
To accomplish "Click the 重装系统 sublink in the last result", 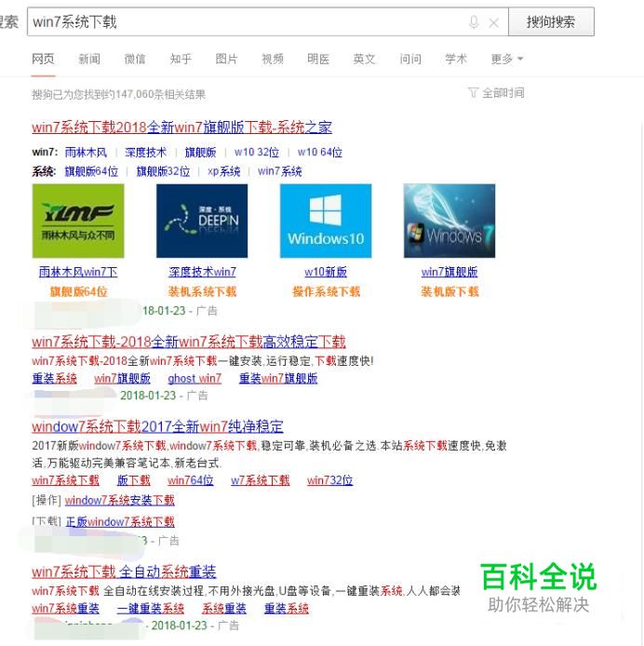I will pyautogui.click(x=287, y=609).
